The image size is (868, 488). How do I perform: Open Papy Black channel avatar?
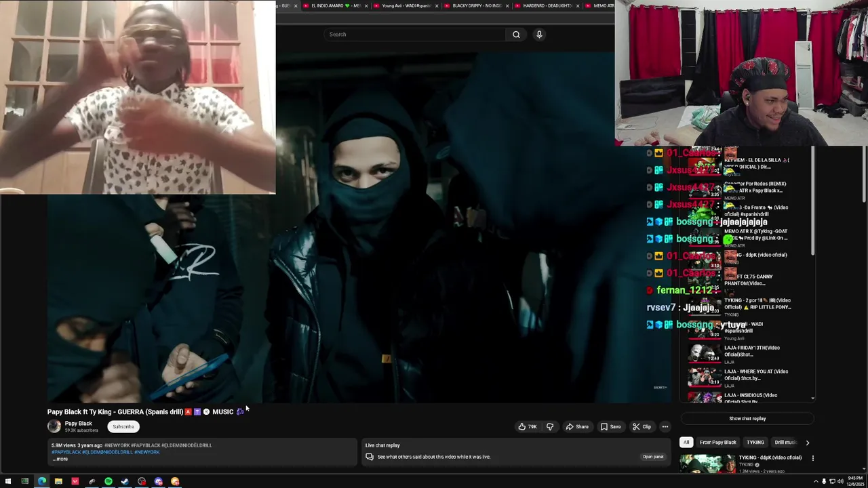point(54,426)
